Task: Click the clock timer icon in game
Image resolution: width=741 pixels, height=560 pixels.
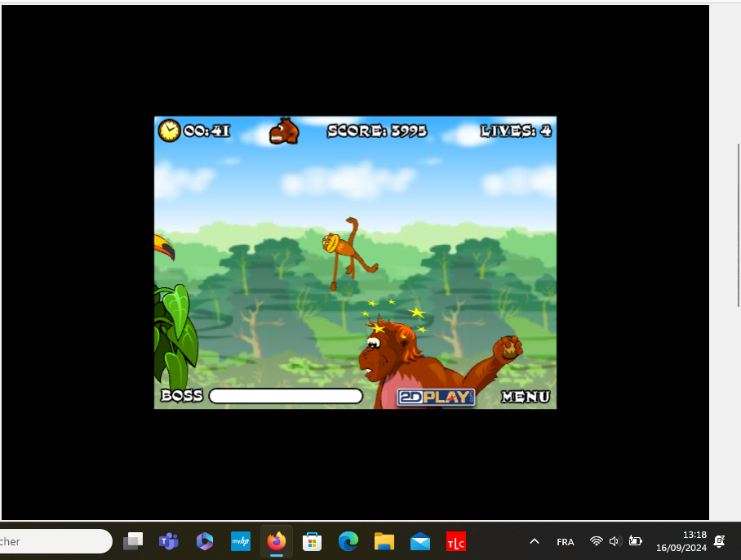Action: [169, 131]
